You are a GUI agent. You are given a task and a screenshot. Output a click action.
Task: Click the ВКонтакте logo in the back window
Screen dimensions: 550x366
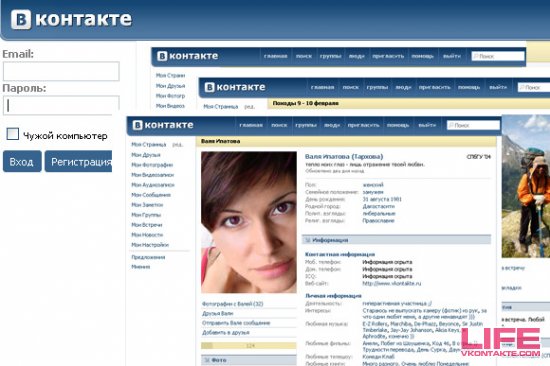[x=188, y=56]
